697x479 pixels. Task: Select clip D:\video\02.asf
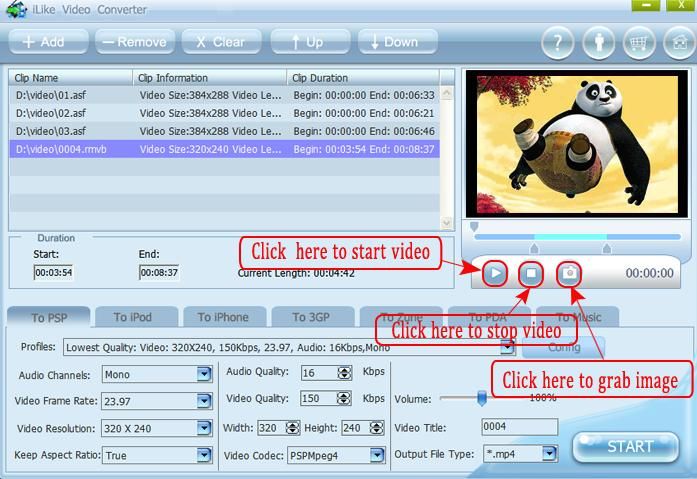tap(224, 113)
